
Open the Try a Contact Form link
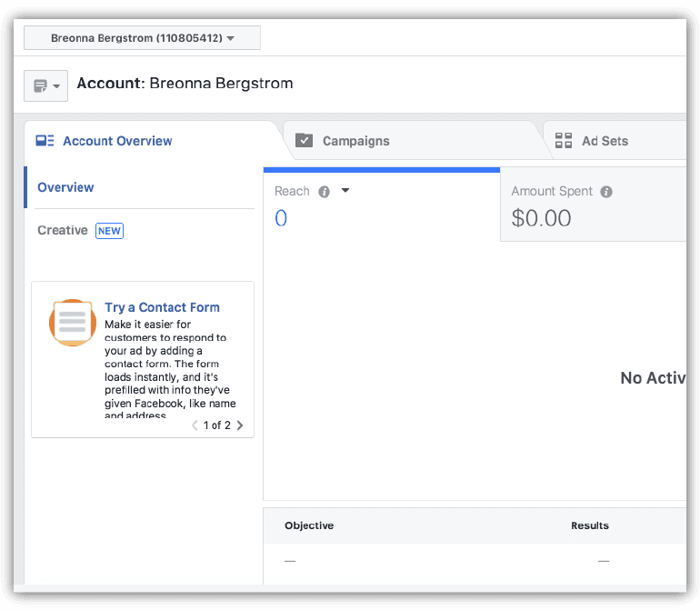[x=162, y=307]
